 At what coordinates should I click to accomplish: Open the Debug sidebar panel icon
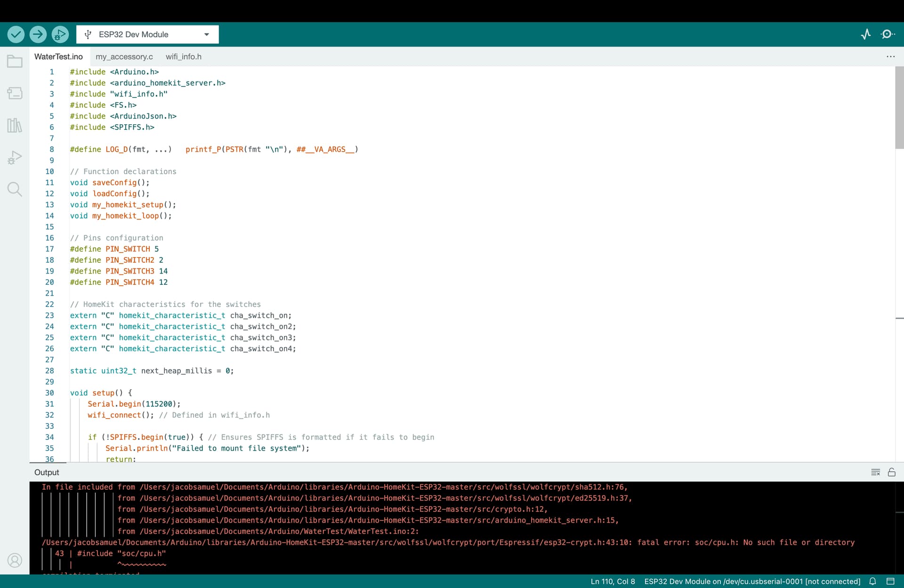(x=15, y=157)
